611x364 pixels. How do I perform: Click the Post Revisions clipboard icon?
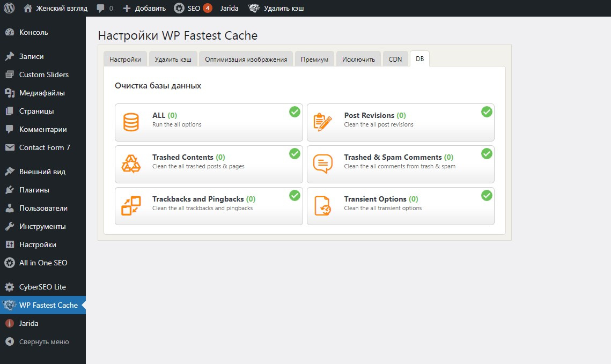pos(322,122)
